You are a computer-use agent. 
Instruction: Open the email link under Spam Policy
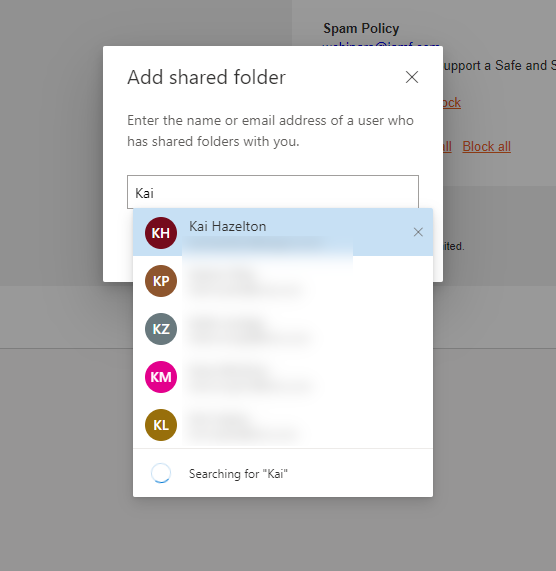pyautogui.click(x=380, y=44)
